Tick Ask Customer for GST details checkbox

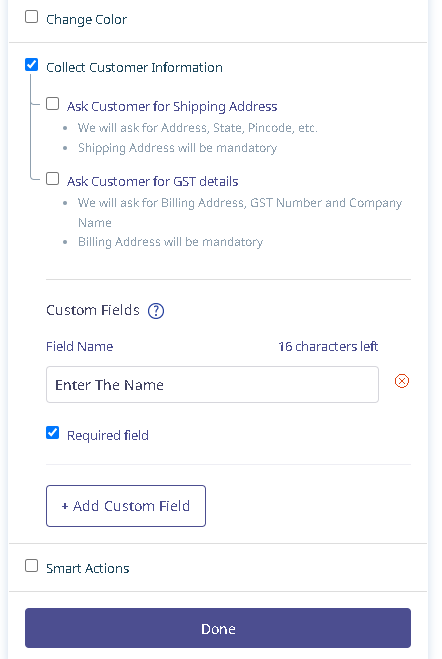click(53, 179)
